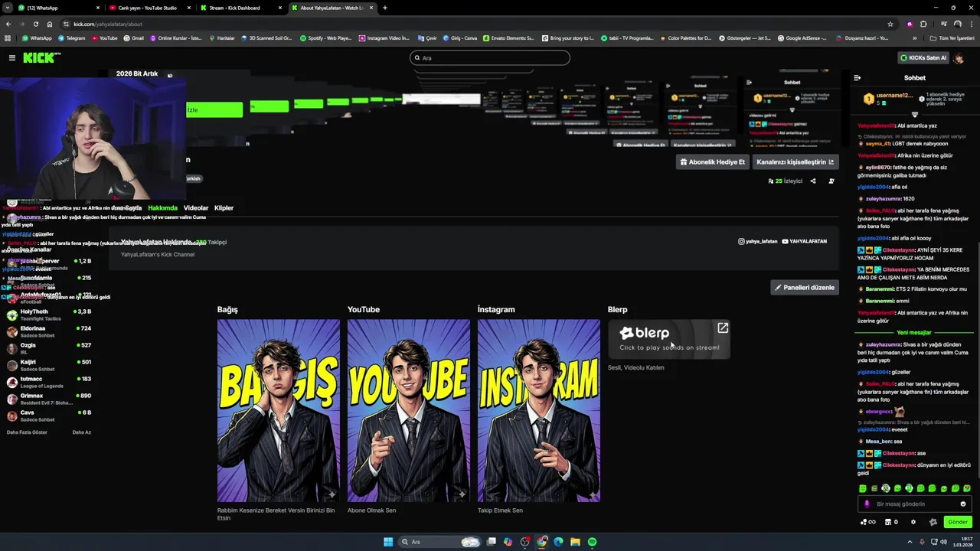Click Daha Az in sidebar
980x551 pixels.
[x=81, y=432]
